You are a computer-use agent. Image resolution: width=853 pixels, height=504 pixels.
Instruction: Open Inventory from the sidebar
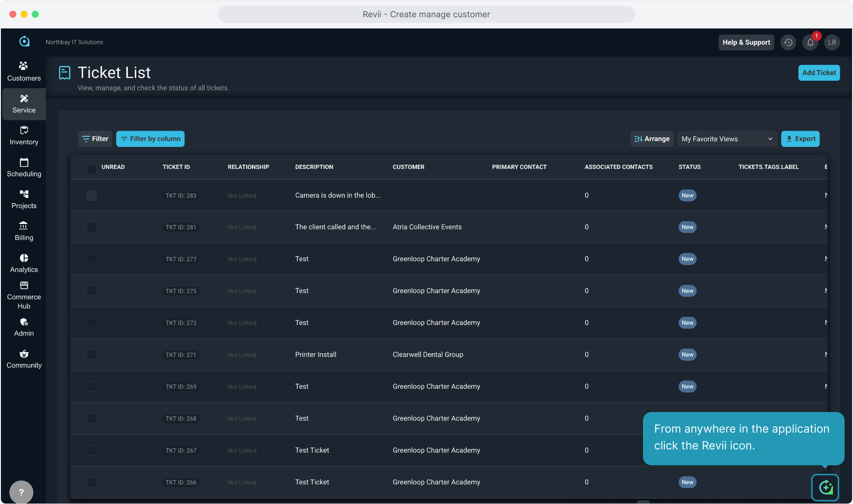tap(24, 135)
